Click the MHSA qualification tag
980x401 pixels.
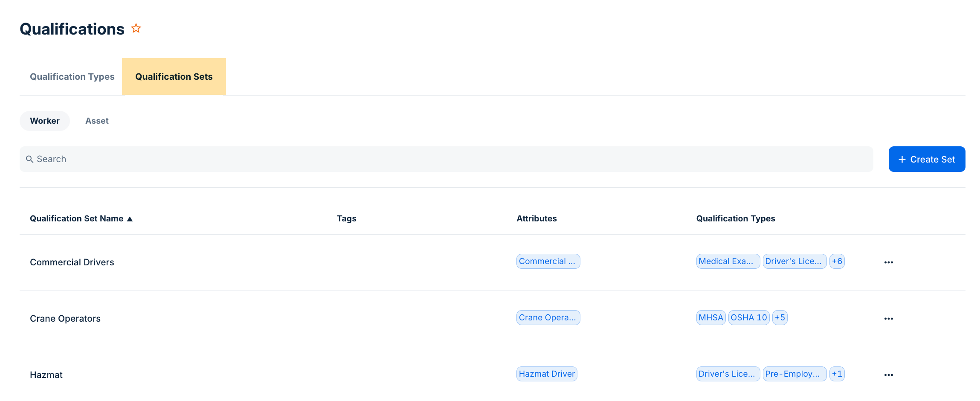(710, 317)
